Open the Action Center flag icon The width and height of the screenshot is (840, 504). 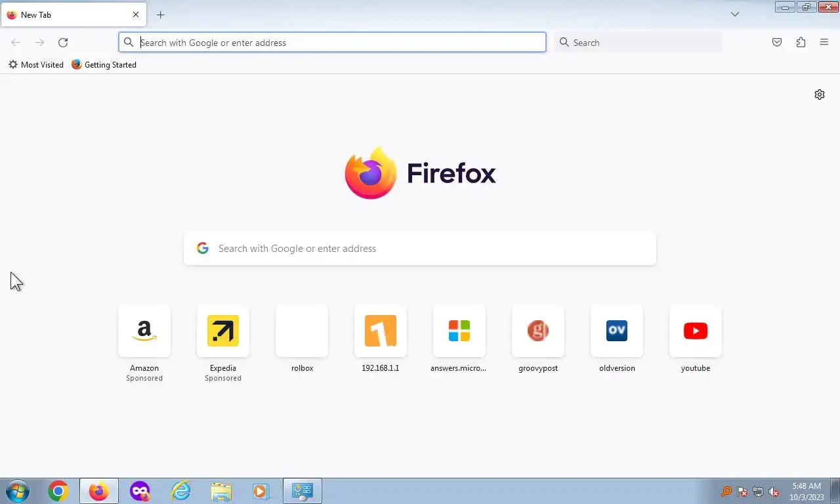click(x=742, y=492)
